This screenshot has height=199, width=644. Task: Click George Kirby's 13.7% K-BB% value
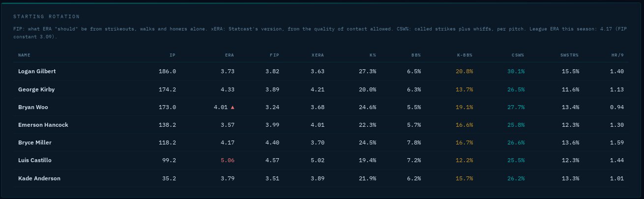pos(465,89)
